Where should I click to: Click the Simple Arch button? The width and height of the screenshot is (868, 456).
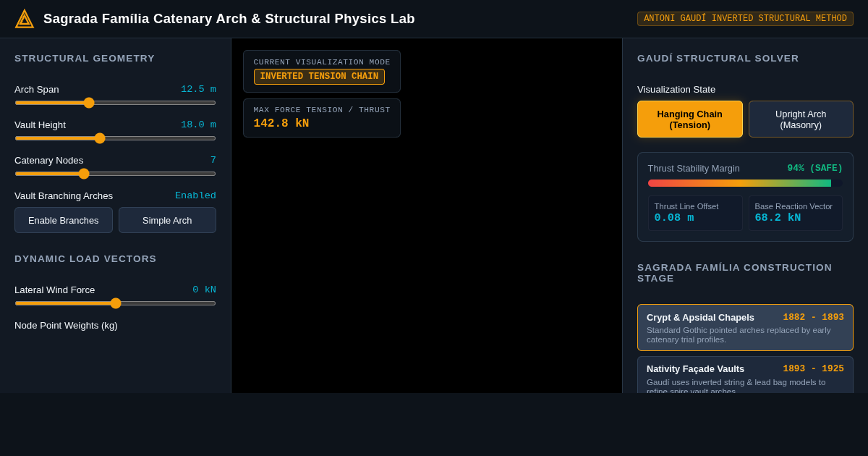pos(167,220)
